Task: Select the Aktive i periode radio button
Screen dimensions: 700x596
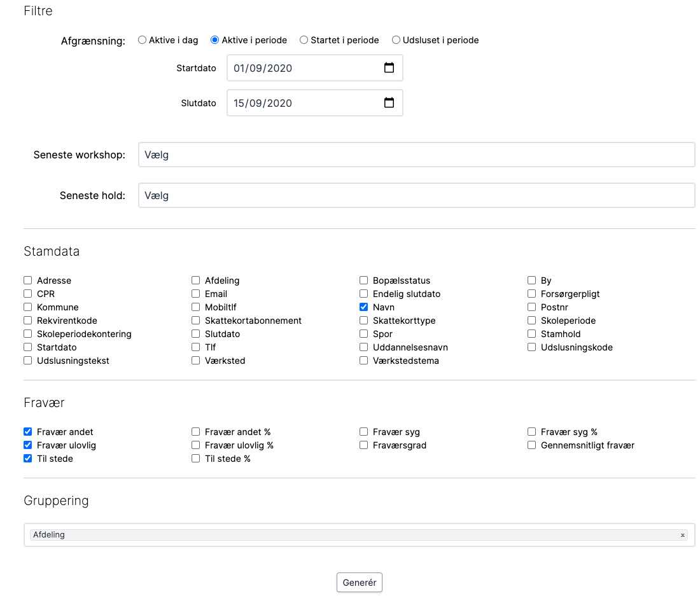Action: [214, 39]
